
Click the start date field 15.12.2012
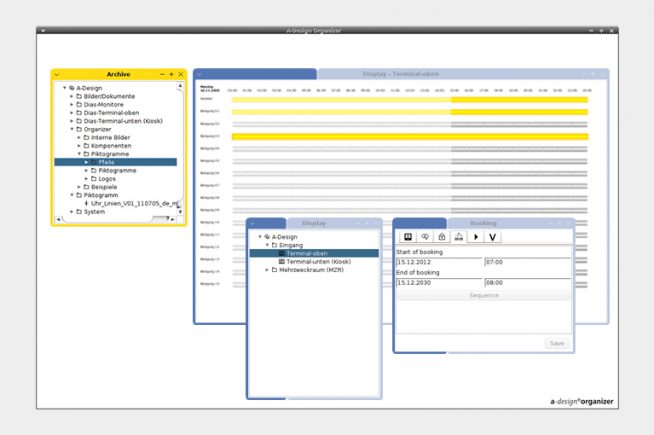[x=439, y=262]
